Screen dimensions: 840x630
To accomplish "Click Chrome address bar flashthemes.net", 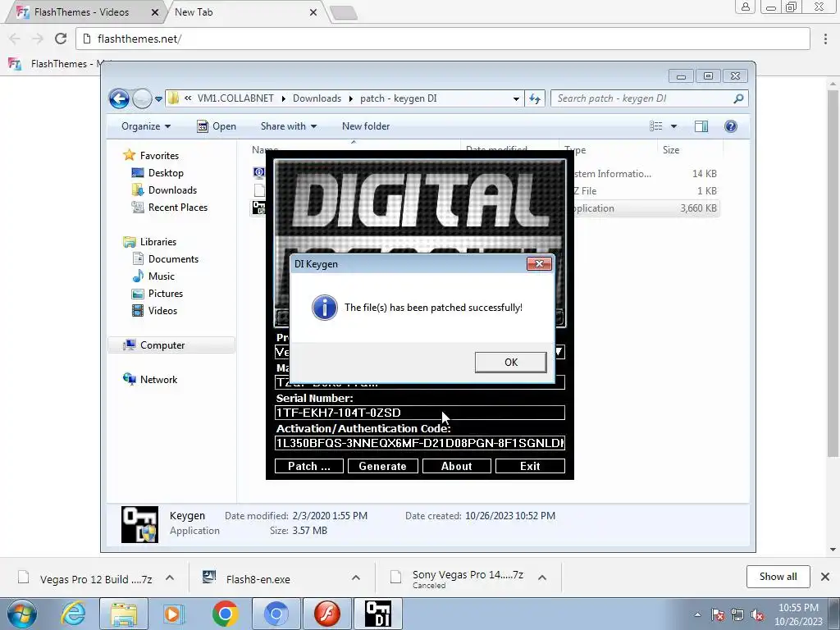I will pos(442,39).
